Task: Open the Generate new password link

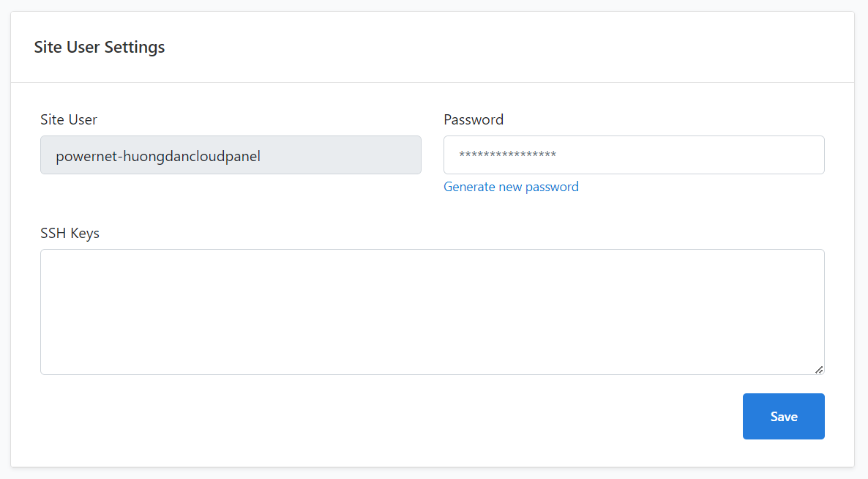Action: click(x=511, y=187)
